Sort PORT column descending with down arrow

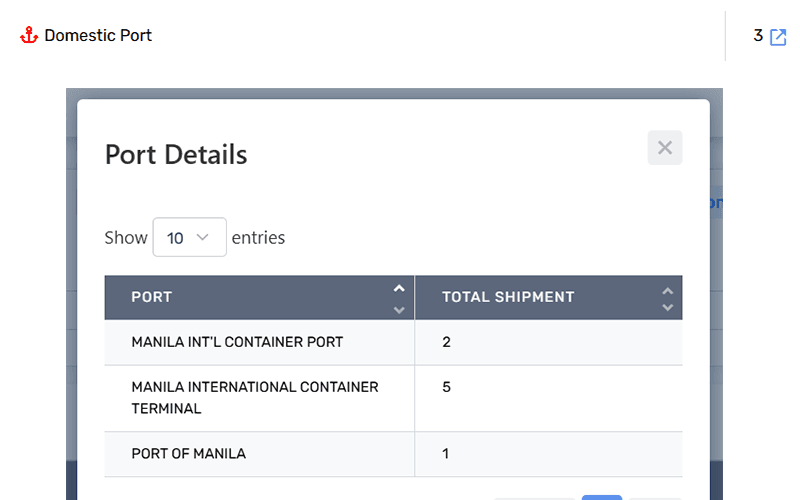(x=399, y=308)
